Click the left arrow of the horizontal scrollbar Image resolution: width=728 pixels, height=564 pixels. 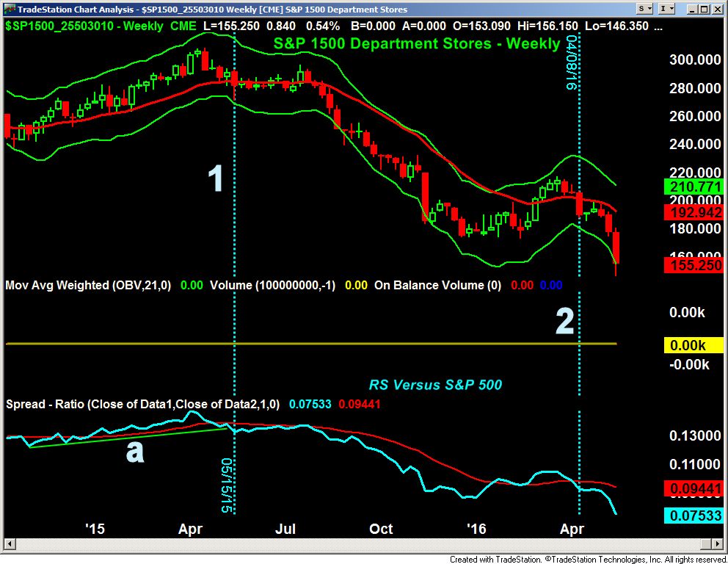tap(10, 543)
